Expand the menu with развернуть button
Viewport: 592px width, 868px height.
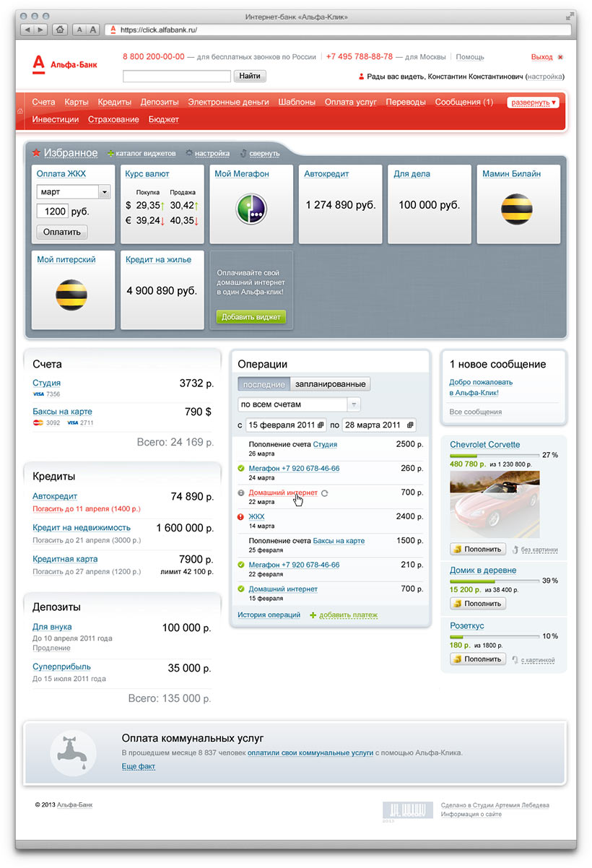click(534, 103)
